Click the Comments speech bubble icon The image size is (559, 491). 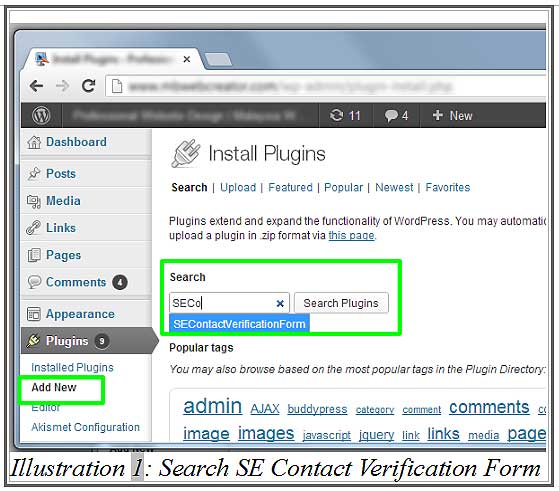(x=34, y=282)
